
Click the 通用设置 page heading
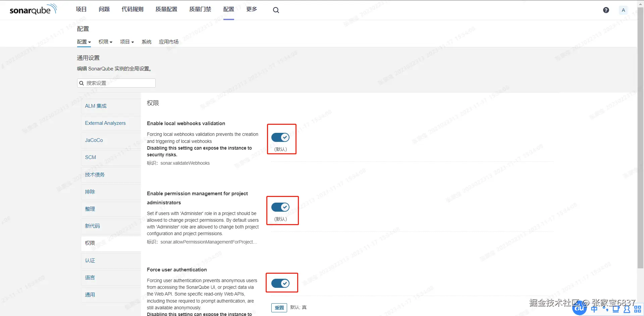pos(88,58)
